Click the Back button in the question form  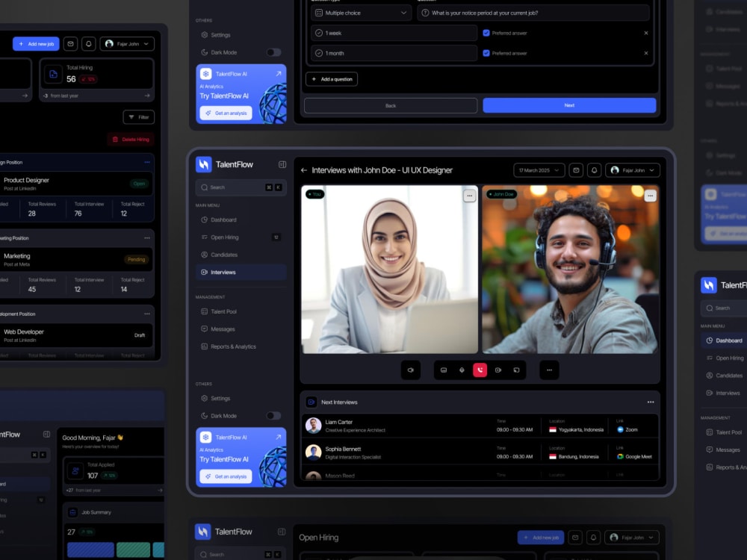(x=391, y=105)
